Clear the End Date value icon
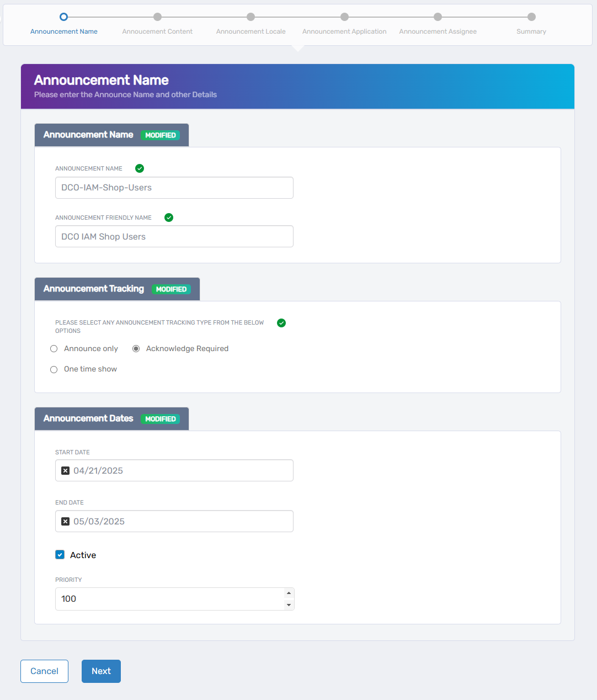This screenshot has width=597, height=700. click(x=65, y=522)
